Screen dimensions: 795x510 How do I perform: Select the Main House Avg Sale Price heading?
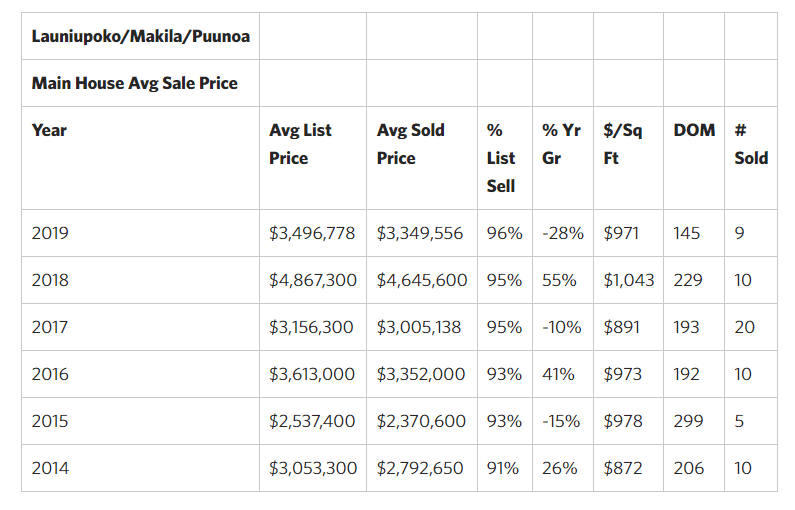coord(134,83)
